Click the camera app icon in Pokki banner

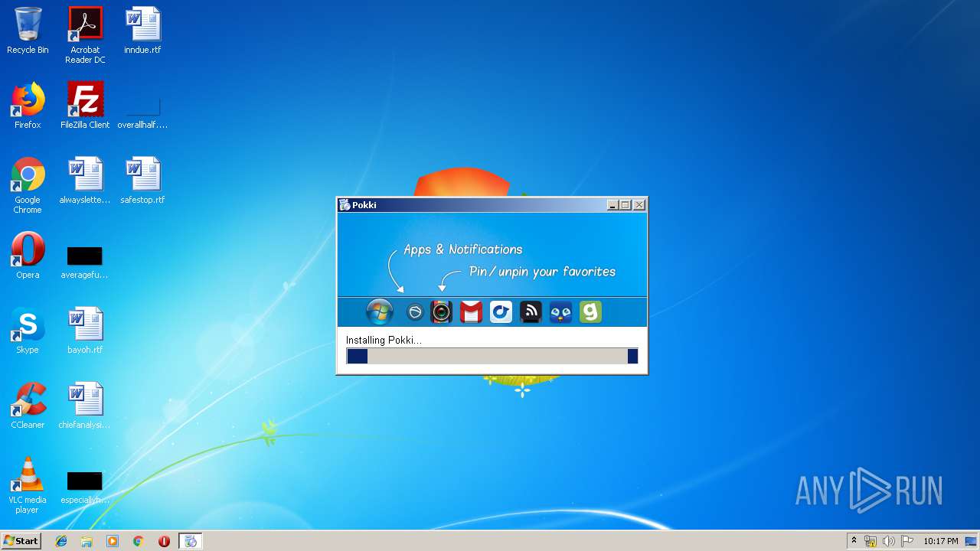(x=441, y=311)
